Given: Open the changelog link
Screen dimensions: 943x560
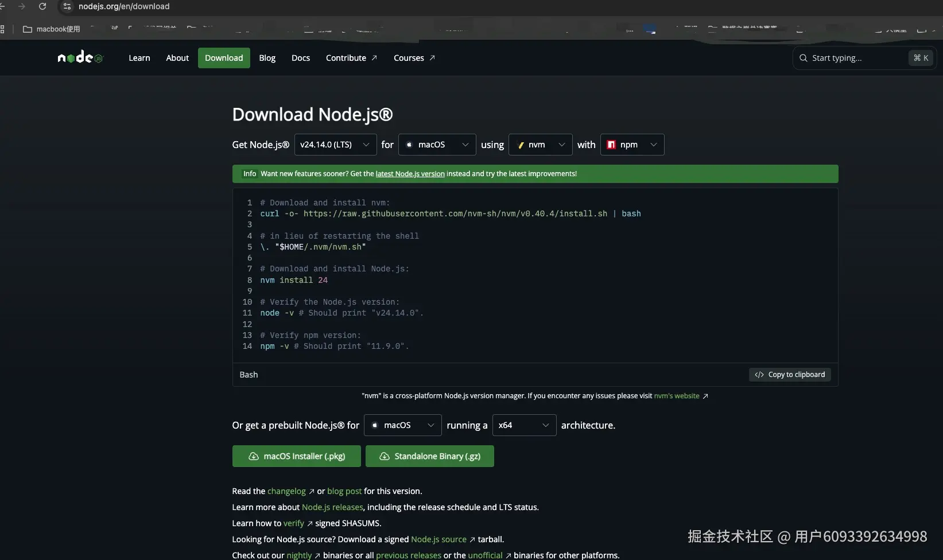Looking at the screenshot, I should (x=286, y=491).
